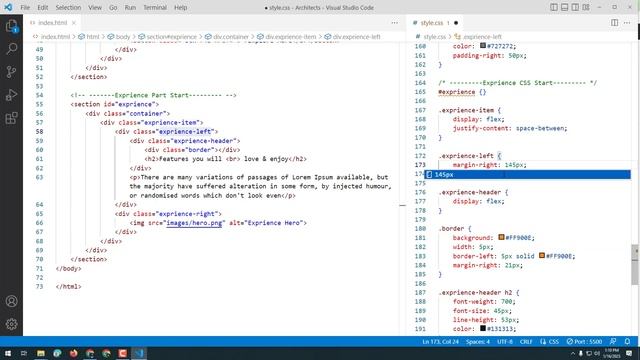This screenshot has width=640, height=360.
Task: Open the Terminal menu
Action: coord(155,7)
